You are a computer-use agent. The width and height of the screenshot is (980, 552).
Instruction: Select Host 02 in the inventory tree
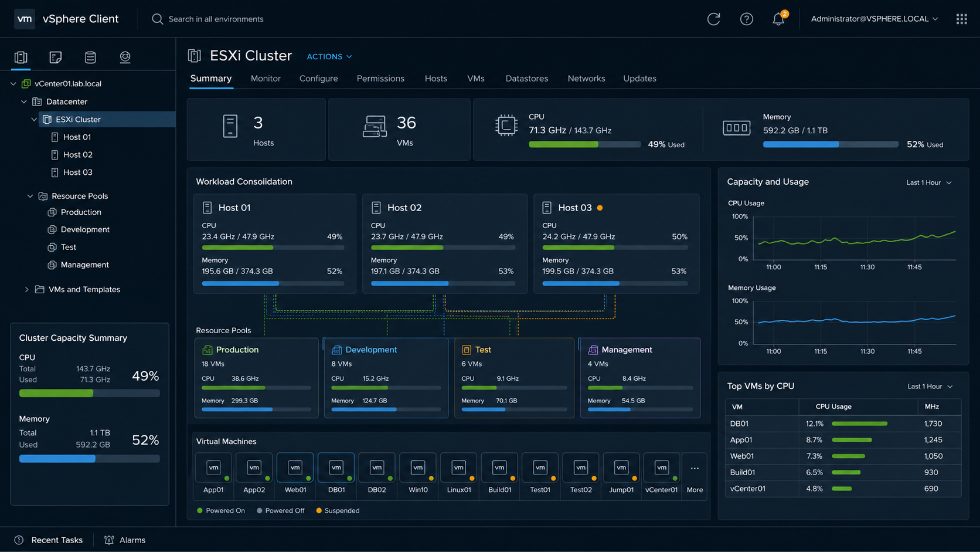click(78, 155)
